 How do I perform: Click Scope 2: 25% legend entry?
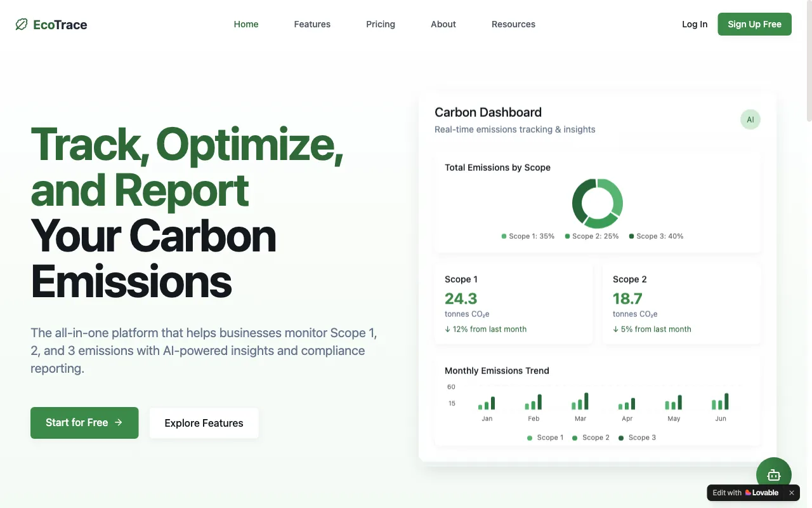click(x=592, y=236)
